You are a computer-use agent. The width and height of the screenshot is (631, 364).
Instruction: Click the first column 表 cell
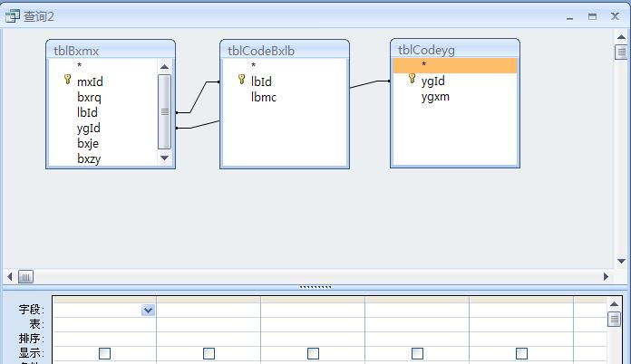pyautogui.click(x=104, y=325)
